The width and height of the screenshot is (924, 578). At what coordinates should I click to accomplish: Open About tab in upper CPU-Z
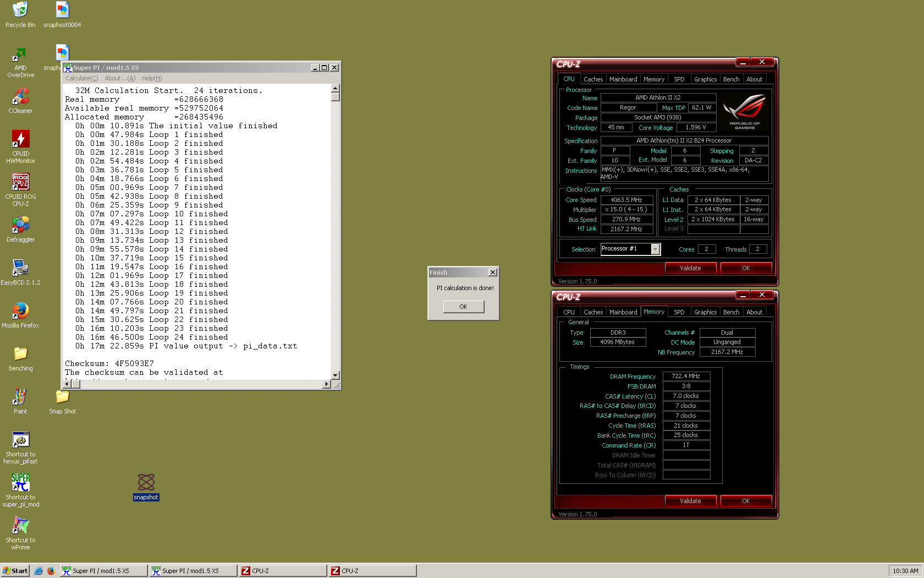754,79
